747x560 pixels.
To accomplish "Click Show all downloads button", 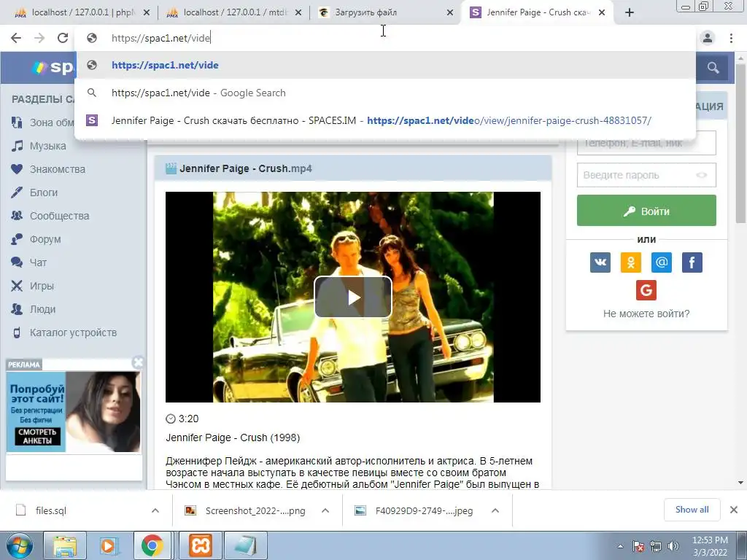I will (692, 510).
